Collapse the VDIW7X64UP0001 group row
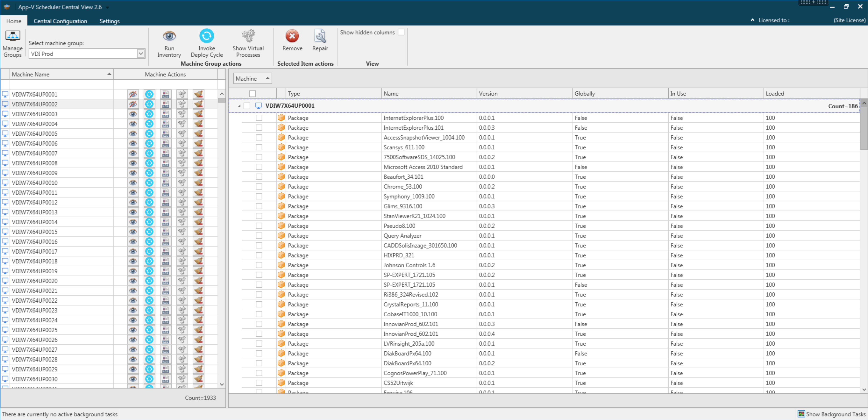This screenshot has height=420, width=868. click(x=239, y=106)
